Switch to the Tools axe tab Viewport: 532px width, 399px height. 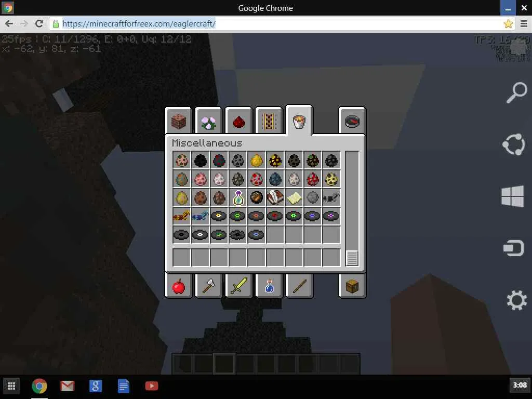click(x=208, y=286)
